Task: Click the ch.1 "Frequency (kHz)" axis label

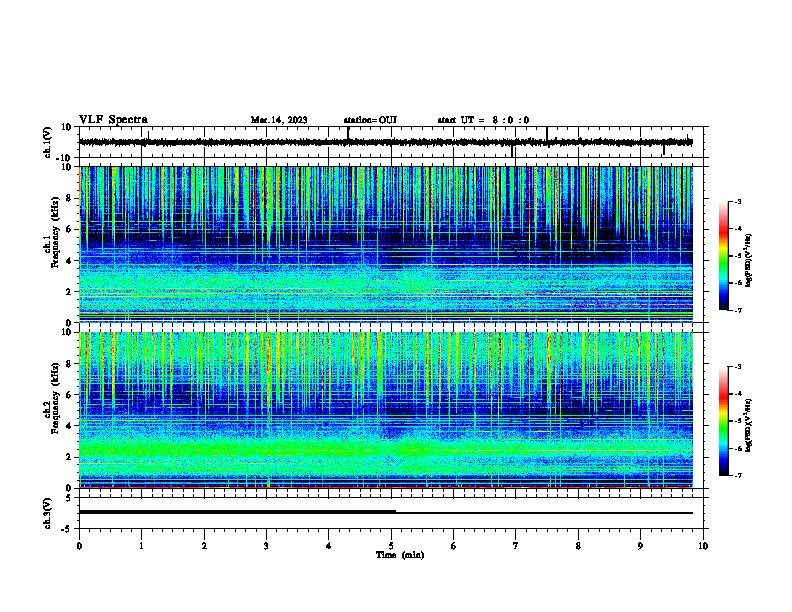Action: 55,232
